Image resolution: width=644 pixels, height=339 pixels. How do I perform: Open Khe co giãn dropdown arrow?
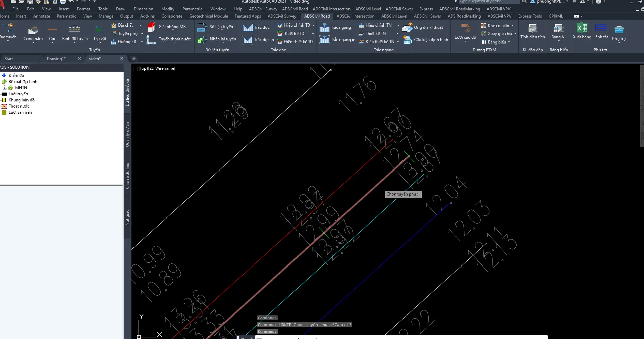click(512, 26)
